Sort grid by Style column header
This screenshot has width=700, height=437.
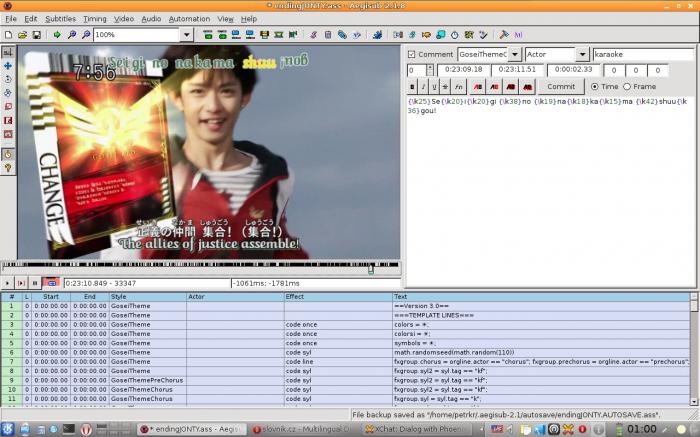(148, 296)
